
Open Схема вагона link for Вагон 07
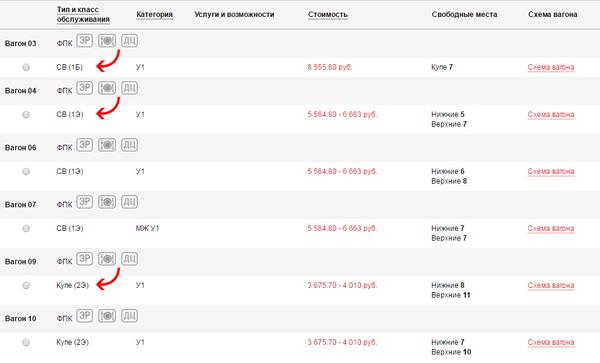[551, 229]
